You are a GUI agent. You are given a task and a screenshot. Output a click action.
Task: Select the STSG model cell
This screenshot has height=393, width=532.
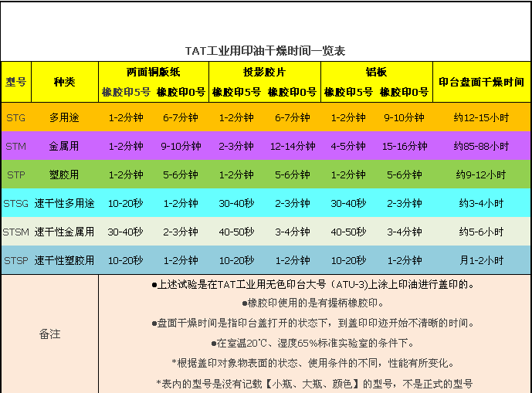point(16,203)
